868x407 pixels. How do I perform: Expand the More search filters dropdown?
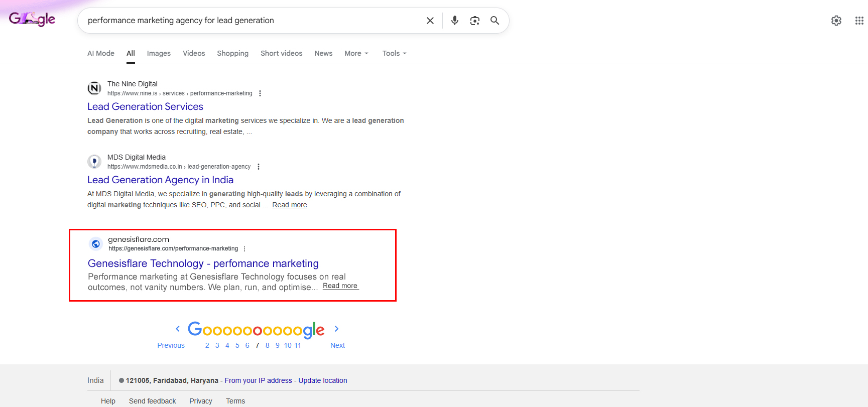click(x=356, y=53)
